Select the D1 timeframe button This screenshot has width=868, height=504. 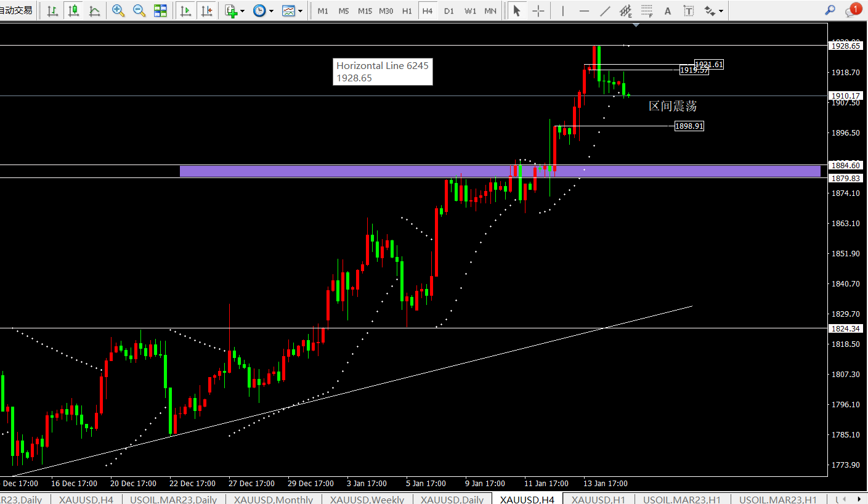(449, 10)
